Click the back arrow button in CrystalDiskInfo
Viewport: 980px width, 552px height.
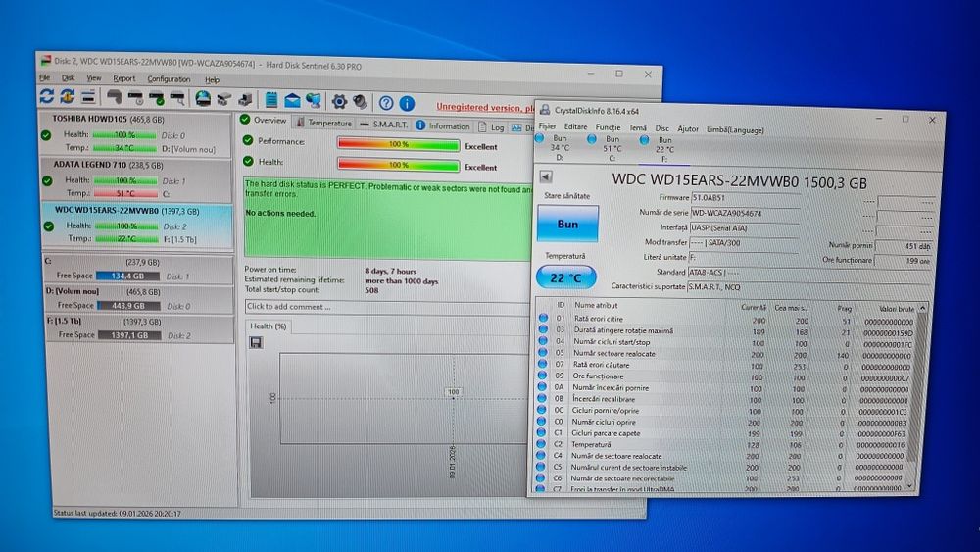pos(546,176)
